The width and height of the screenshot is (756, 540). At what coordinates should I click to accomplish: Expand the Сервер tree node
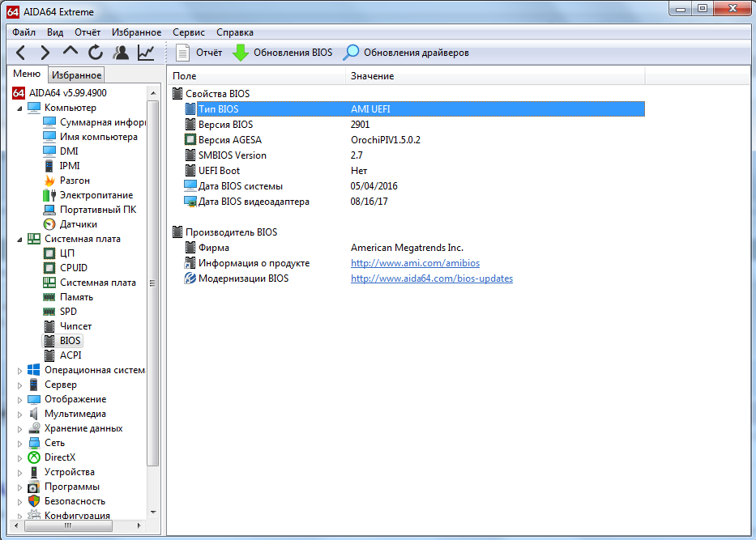point(19,385)
